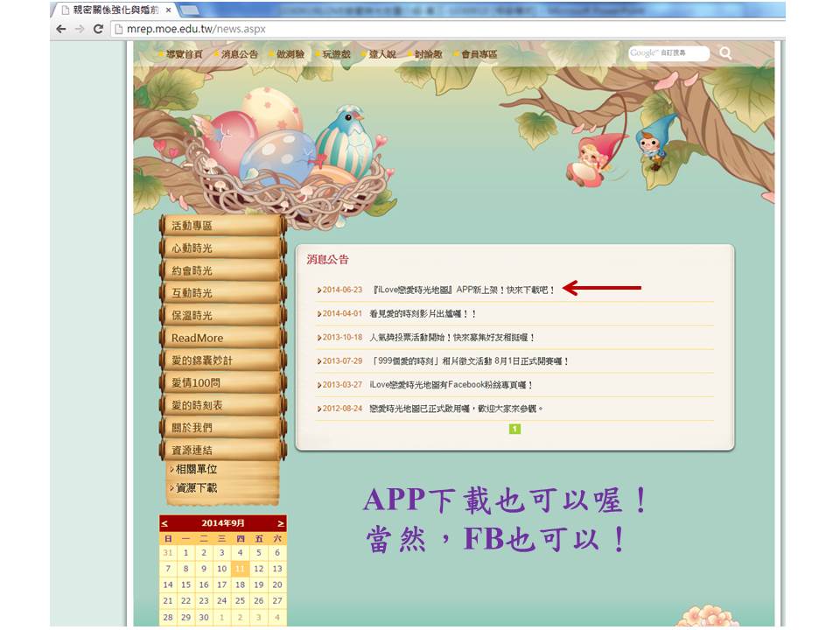This screenshot has width=840, height=630.
Task: Go to previous month in calendar
Action: point(165,523)
